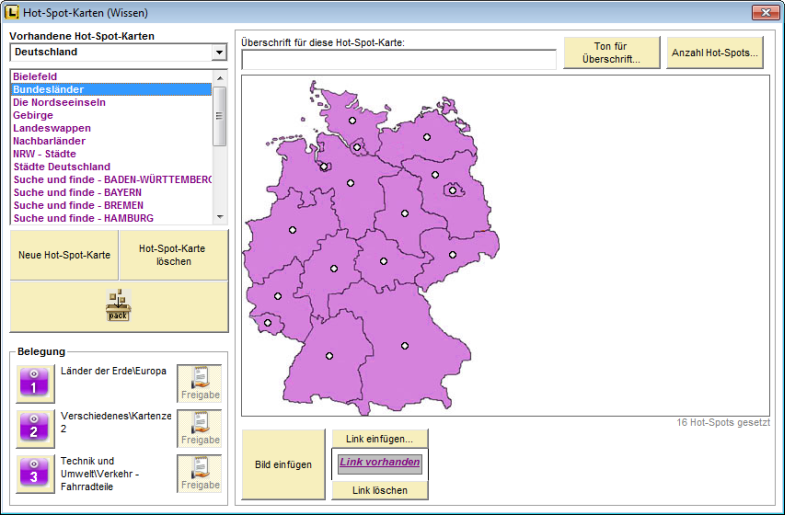
Task: Click the Bavaria hot-spot dot on map
Action: (x=405, y=346)
